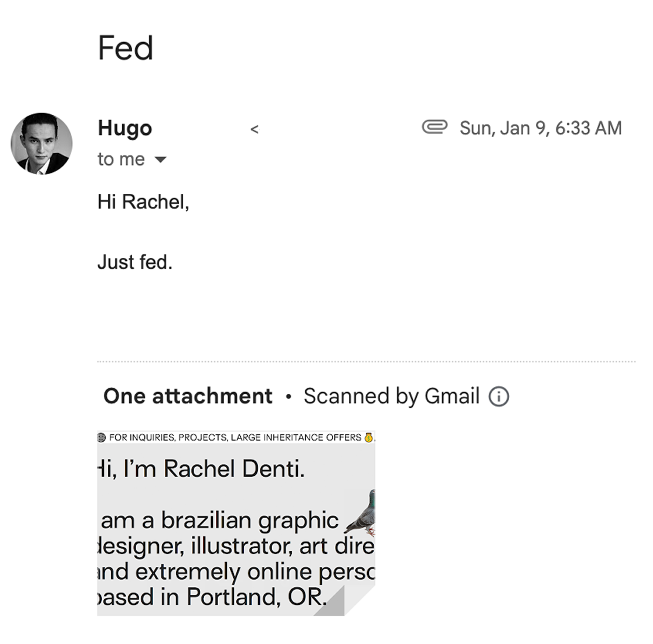Click the email subject "Fed"
The width and height of the screenshot is (653, 644).
point(125,48)
